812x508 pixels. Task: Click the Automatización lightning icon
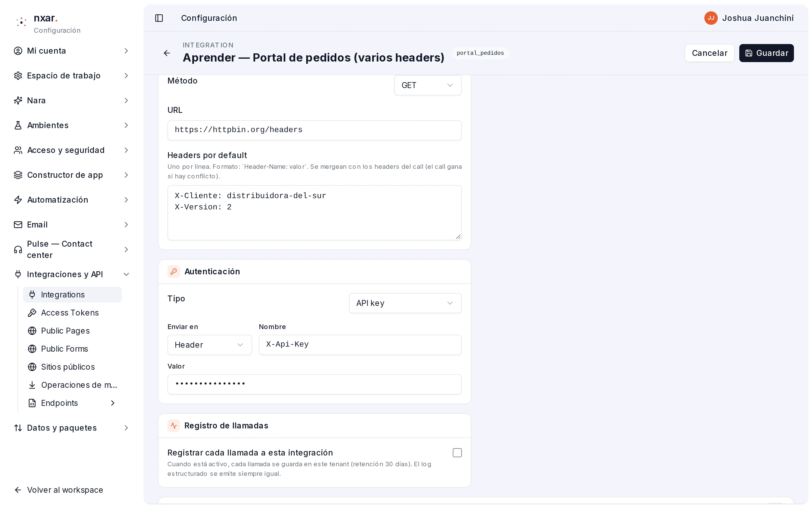point(18,200)
